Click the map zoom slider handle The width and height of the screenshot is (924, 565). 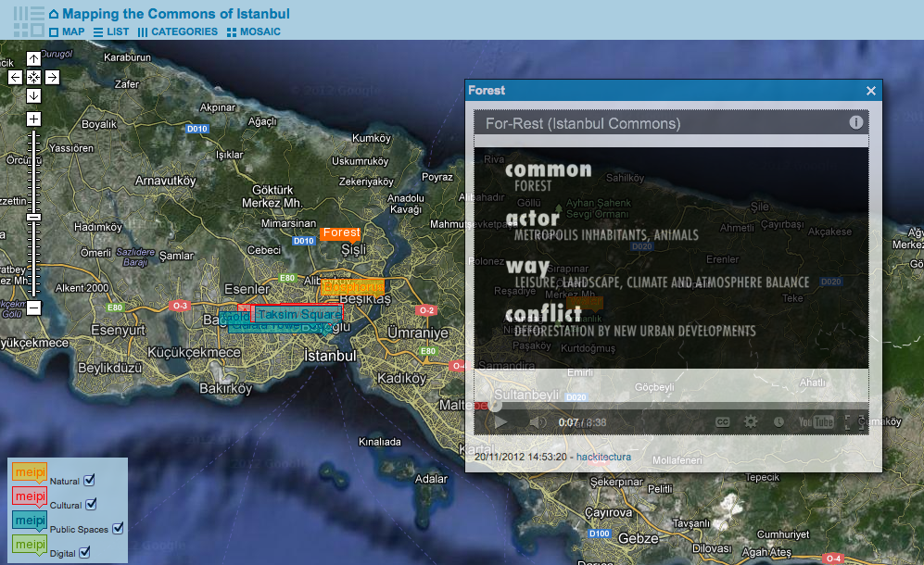point(33,218)
